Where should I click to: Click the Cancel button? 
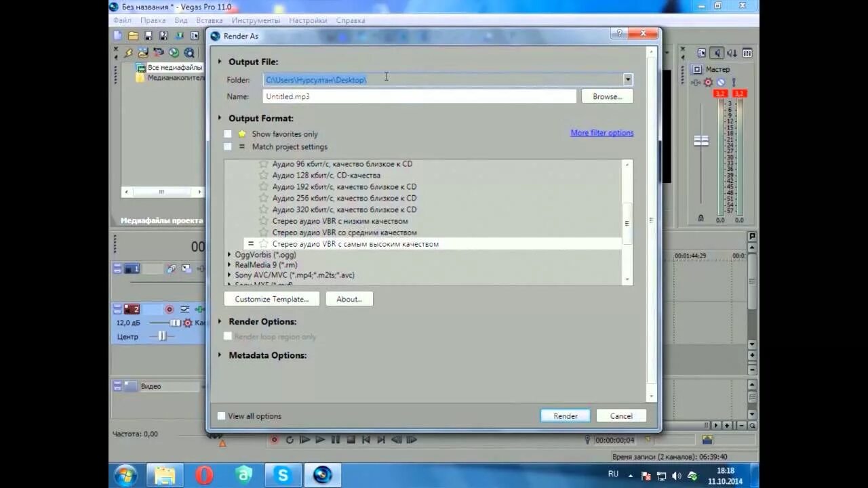[x=621, y=416]
